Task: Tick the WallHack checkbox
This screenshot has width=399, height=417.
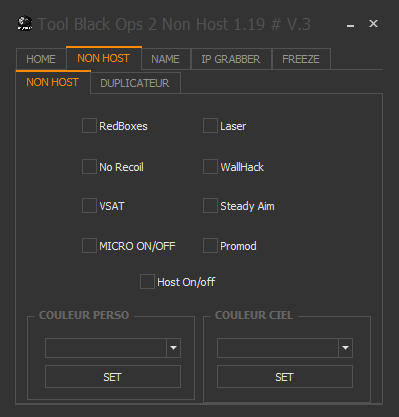Action: [210, 166]
